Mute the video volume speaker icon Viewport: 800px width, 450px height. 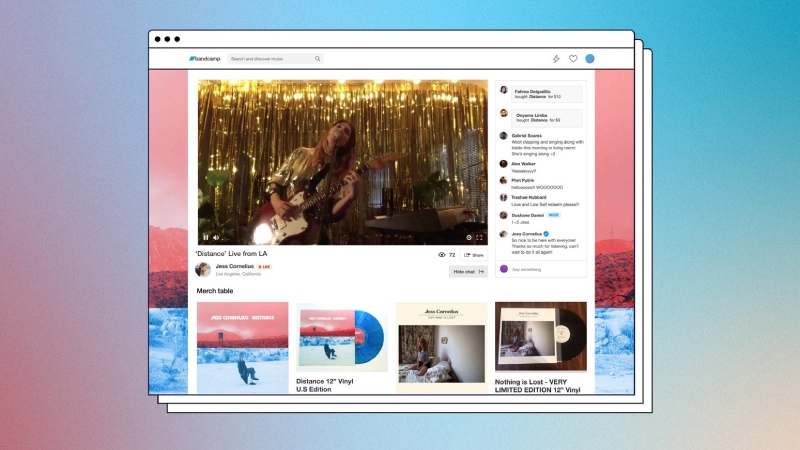pyautogui.click(x=216, y=237)
